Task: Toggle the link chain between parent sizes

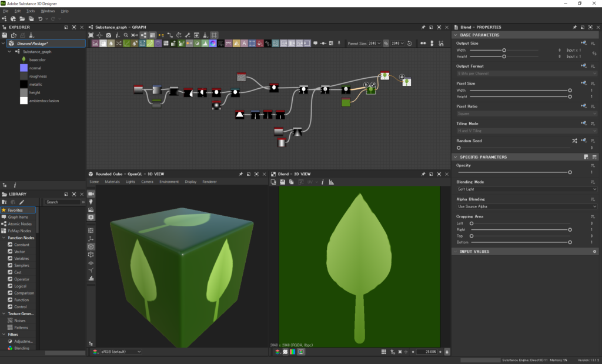Action: [x=386, y=44]
